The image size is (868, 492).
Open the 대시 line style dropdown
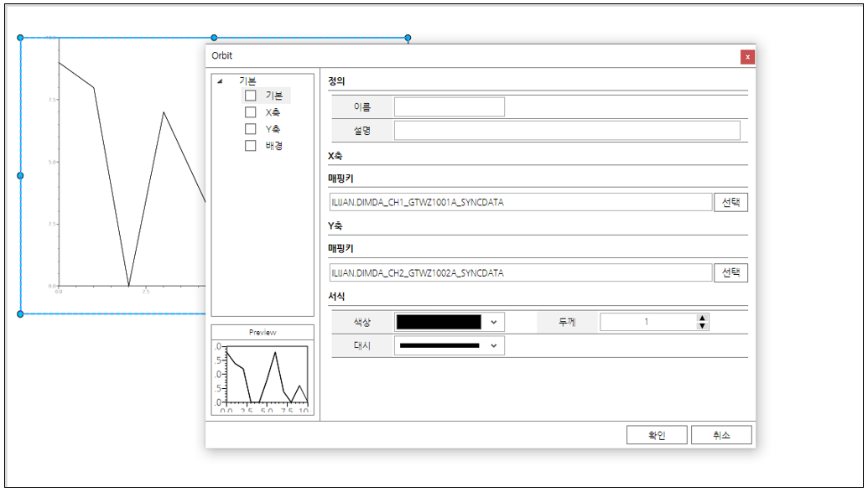pos(494,345)
